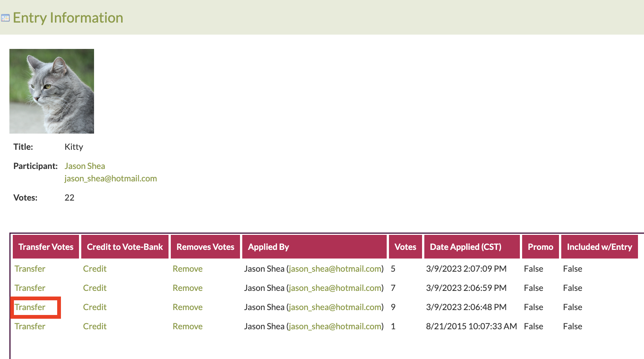Click the Credit to Vote-Bank column header

125,247
